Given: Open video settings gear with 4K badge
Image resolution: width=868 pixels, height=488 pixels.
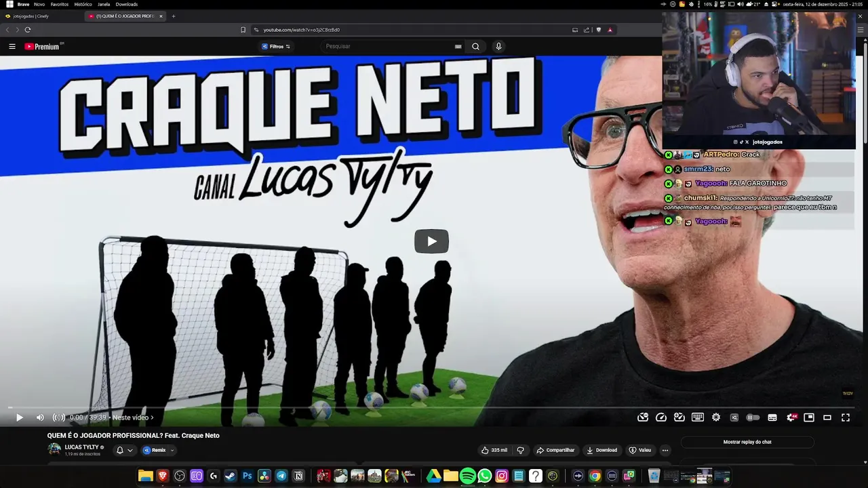Looking at the screenshot, I should coord(791,418).
